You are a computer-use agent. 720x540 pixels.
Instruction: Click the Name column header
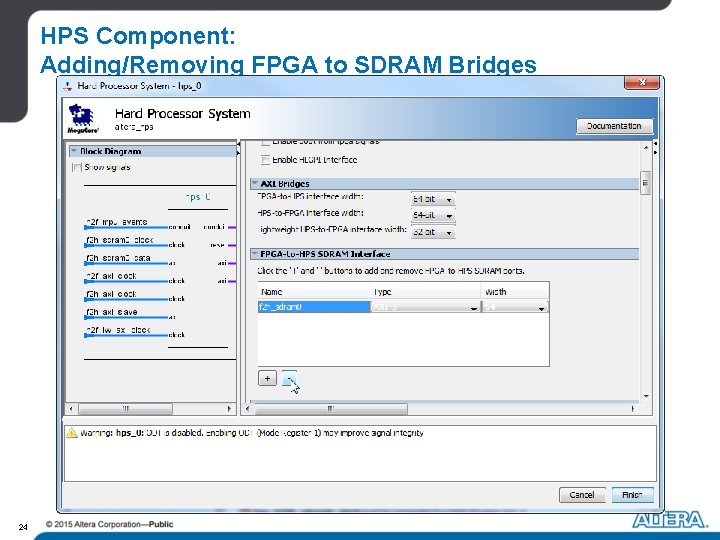coord(314,292)
